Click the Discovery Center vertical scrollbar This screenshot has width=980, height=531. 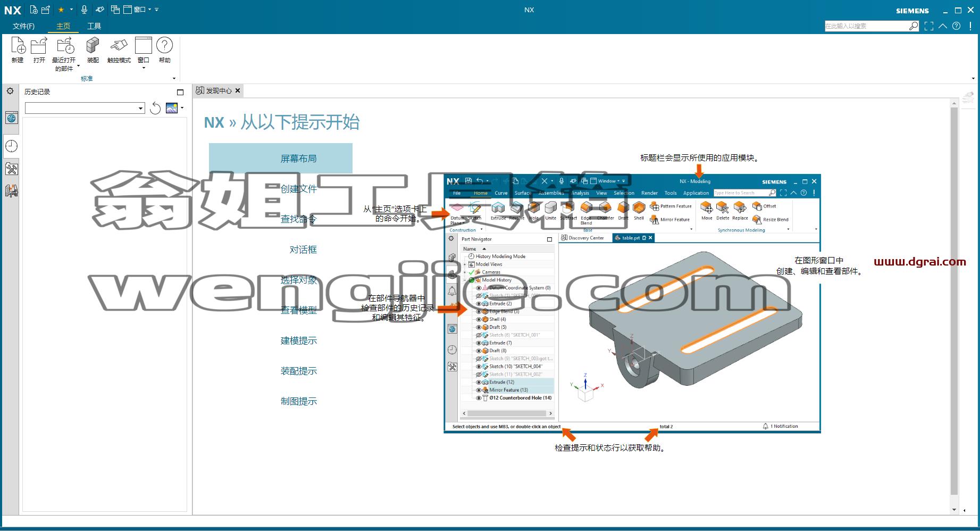coord(954,301)
